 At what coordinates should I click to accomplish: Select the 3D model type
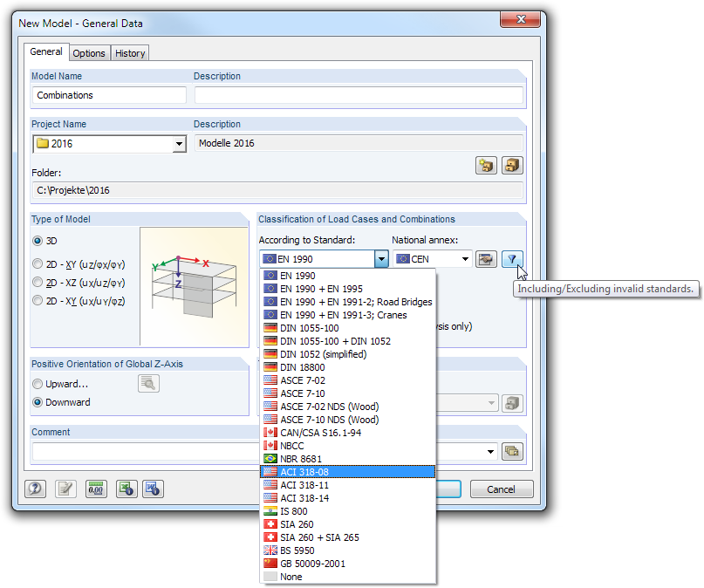37,241
